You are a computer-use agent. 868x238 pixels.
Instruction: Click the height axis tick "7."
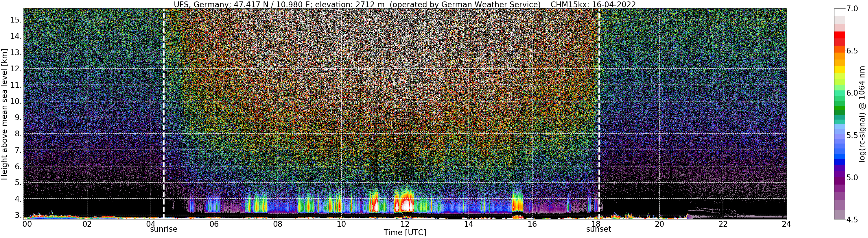[18, 150]
